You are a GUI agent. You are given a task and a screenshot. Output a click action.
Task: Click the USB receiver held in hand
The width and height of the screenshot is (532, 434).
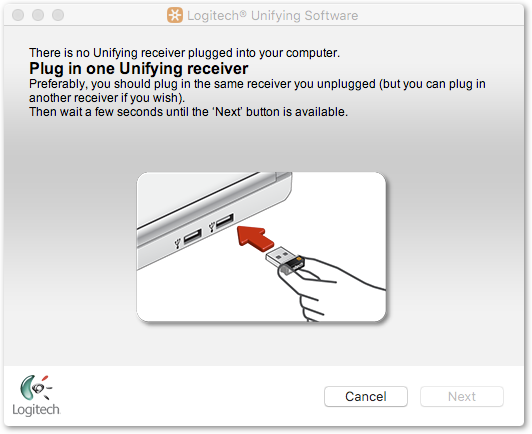(x=285, y=260)
